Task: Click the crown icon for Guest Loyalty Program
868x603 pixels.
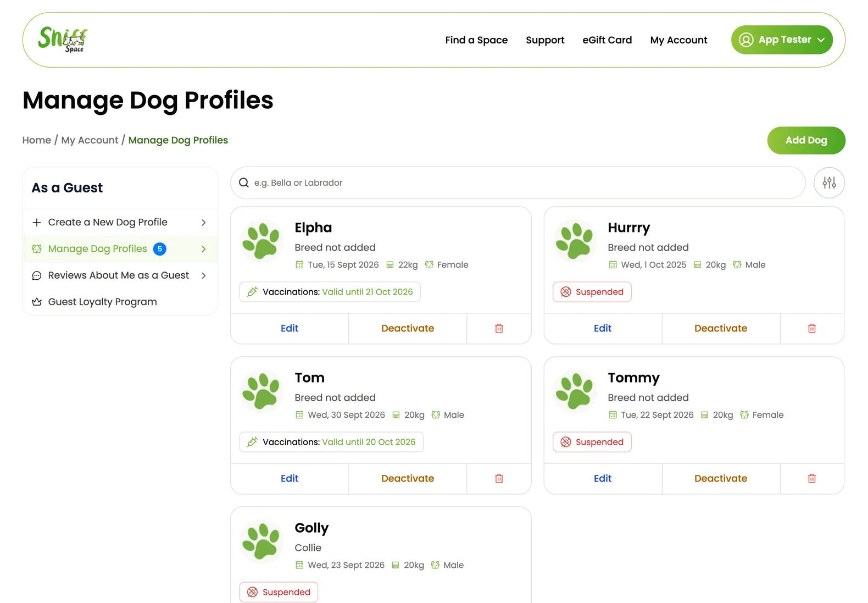Action: pyautogui.click(x=37, y=302)
